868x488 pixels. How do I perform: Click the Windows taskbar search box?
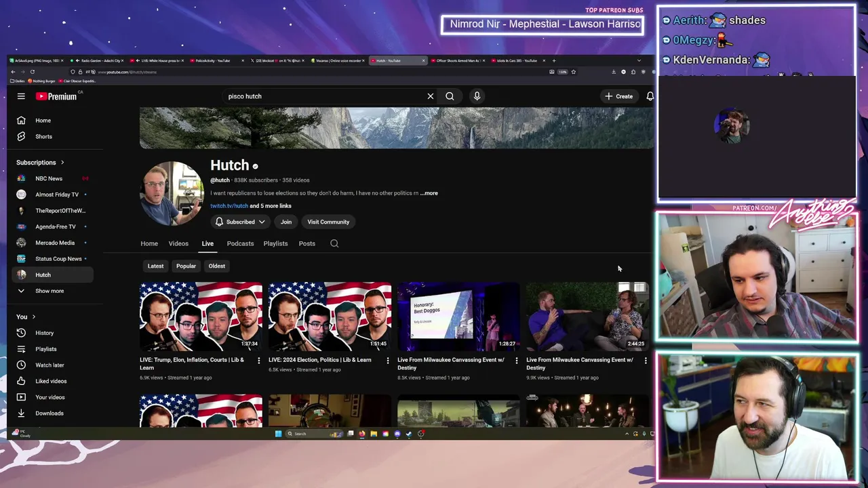click(x=315, y=434)
